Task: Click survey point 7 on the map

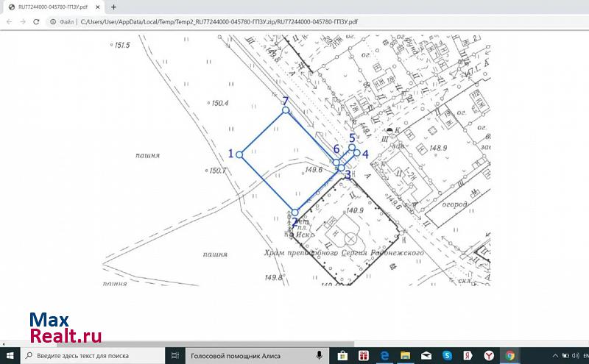Action: point(286,110)
